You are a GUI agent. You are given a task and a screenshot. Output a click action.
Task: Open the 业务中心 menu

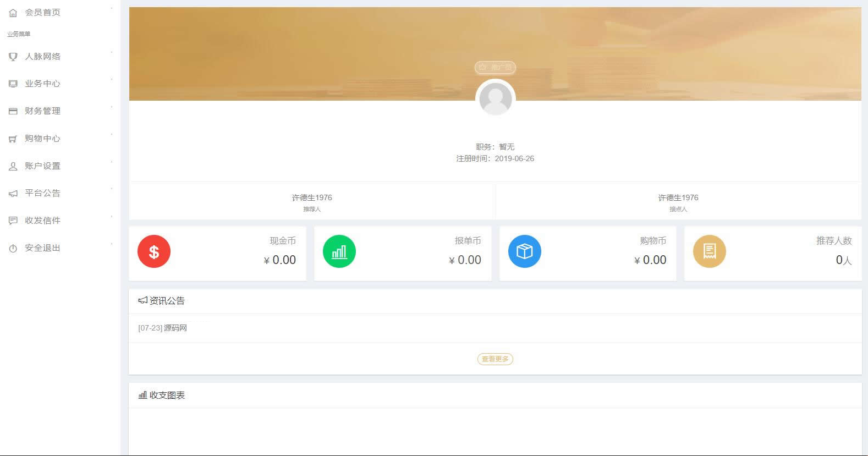click(x=43, y=84)
